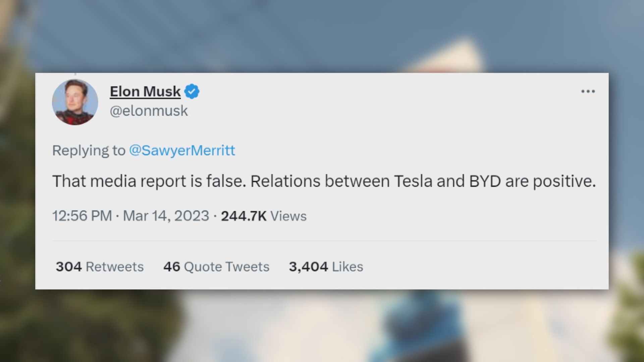Click the @elonmusk handle

[149, 111]
